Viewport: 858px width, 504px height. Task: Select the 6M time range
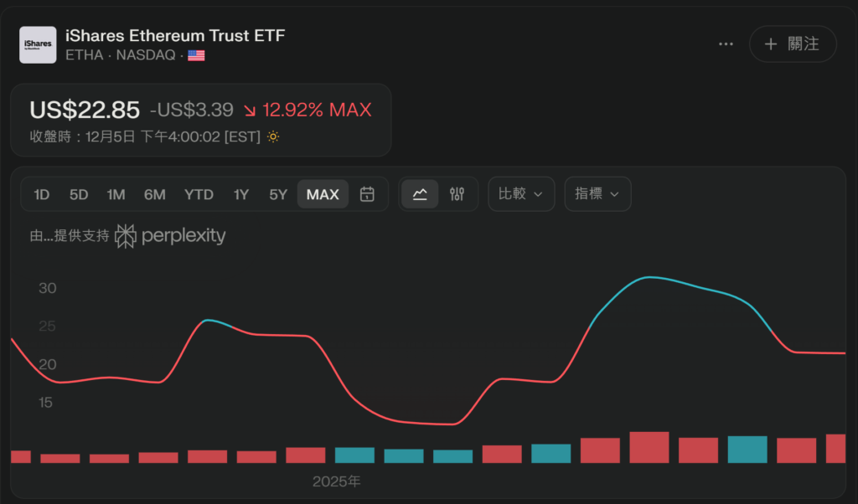(154, 194)
